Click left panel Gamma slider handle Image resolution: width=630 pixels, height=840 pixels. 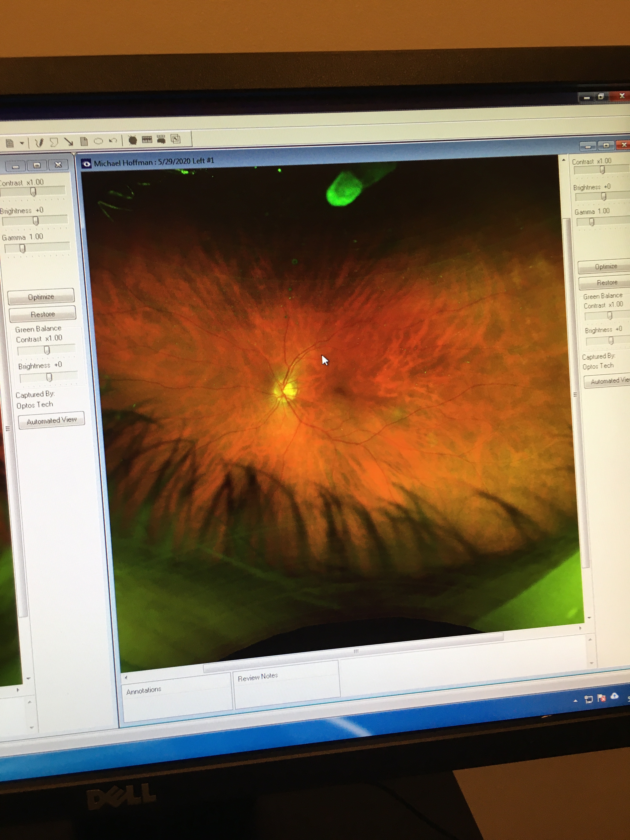[x=22, y=248]
